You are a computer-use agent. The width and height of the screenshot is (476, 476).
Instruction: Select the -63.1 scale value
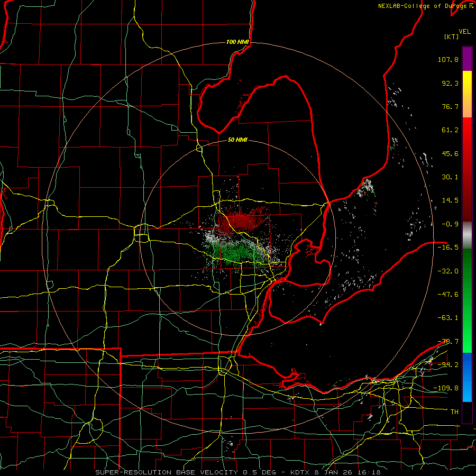pos(448,318)
